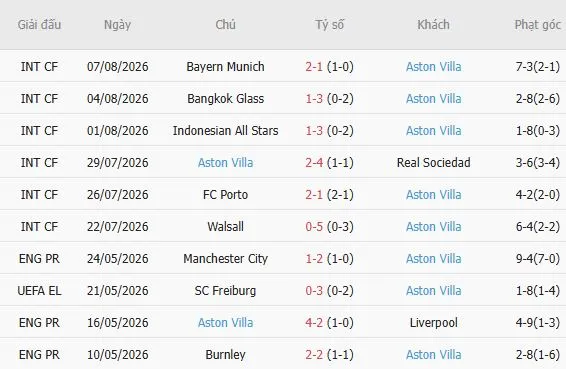Open Manchester City team name
The height and width of the screenshot is (369, 566).
pos(225,259)
